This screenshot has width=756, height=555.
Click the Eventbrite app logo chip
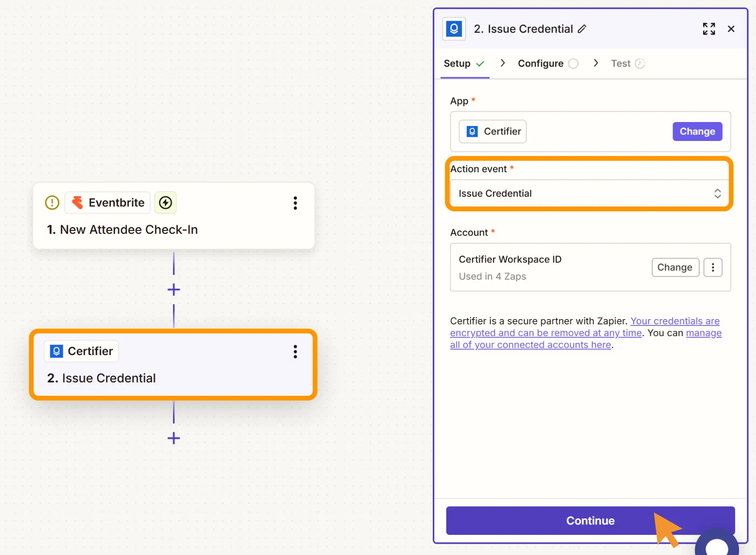point(108,202)
